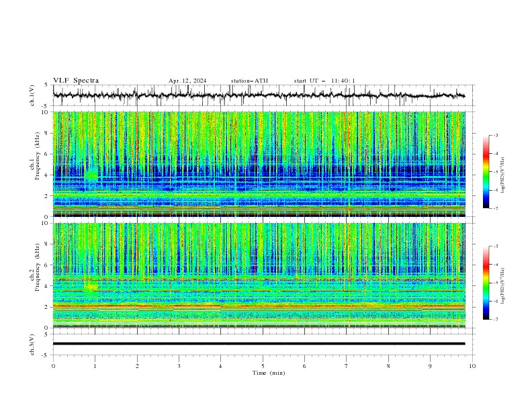Click the upper PSD color scale bar
Viewport: 532px width, 411px height.
point(486,172)
